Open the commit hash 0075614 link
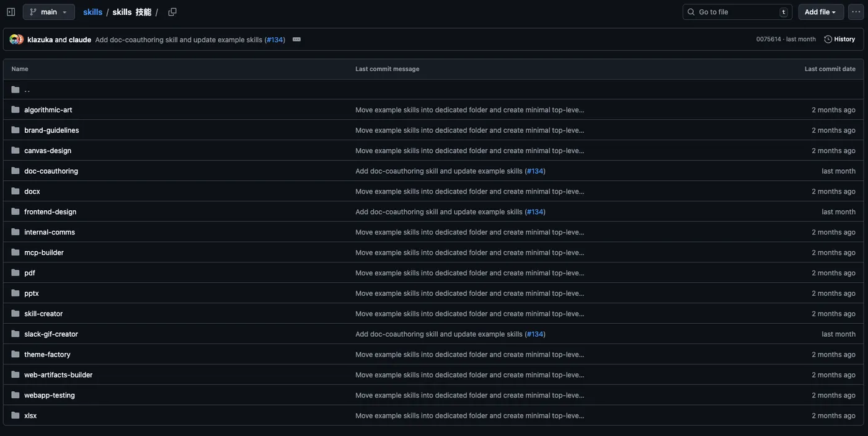Screen dimensions: 868x436 tap(768, 39)
